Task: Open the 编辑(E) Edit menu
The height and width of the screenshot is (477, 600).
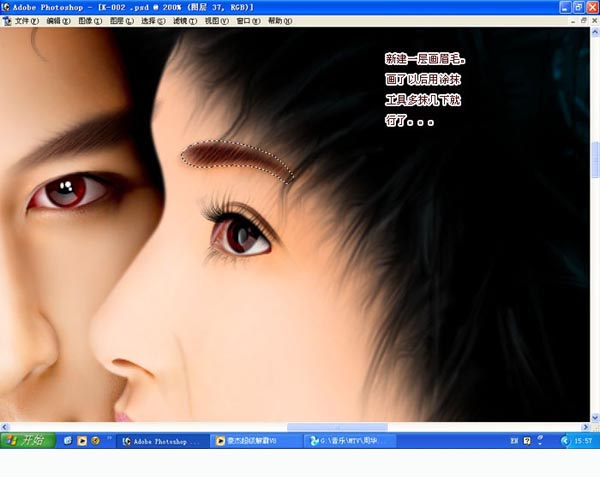Action: tap(59, 21)
